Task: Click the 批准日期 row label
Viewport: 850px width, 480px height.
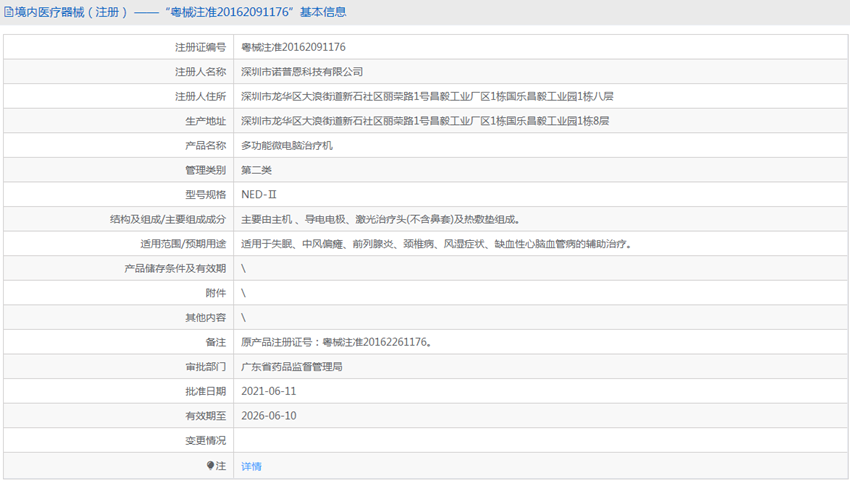Action: 205,391
